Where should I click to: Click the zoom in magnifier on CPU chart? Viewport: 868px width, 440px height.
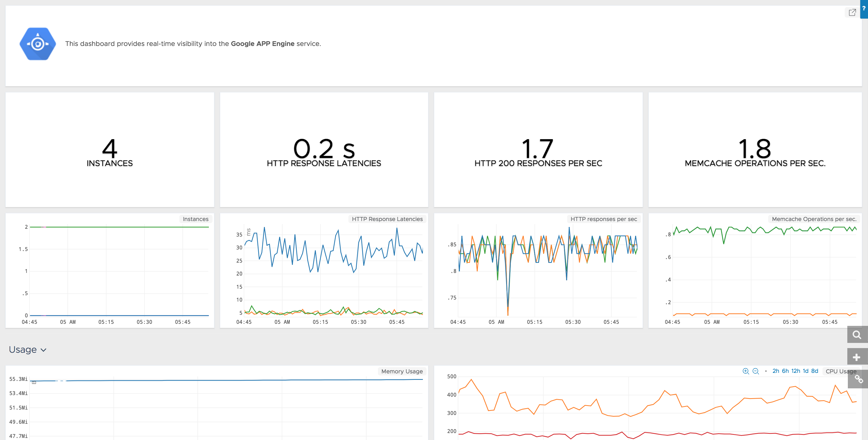click(745, 371)
